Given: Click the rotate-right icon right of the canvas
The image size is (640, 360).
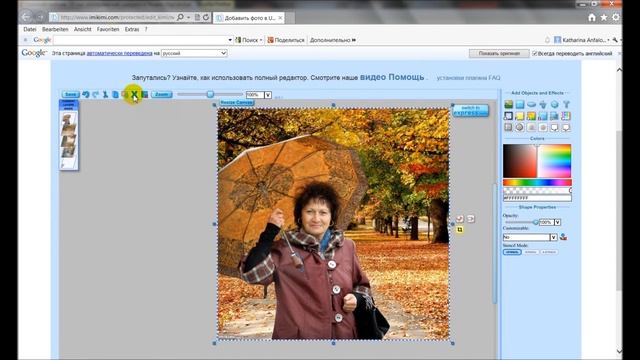Looking at the screenshot, I should pos(471,219).
